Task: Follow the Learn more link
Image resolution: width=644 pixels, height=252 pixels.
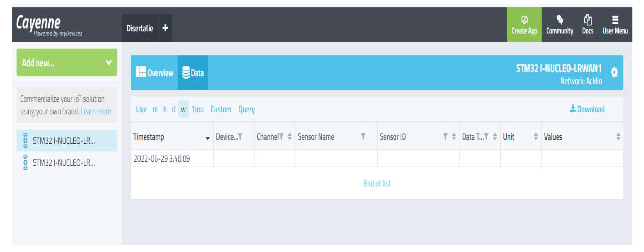Action: tap(96, 111)
